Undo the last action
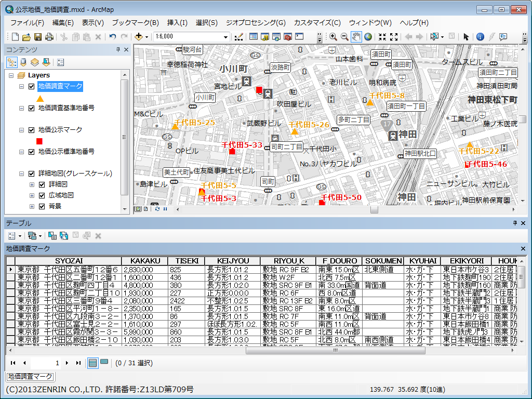 [113, 37]
